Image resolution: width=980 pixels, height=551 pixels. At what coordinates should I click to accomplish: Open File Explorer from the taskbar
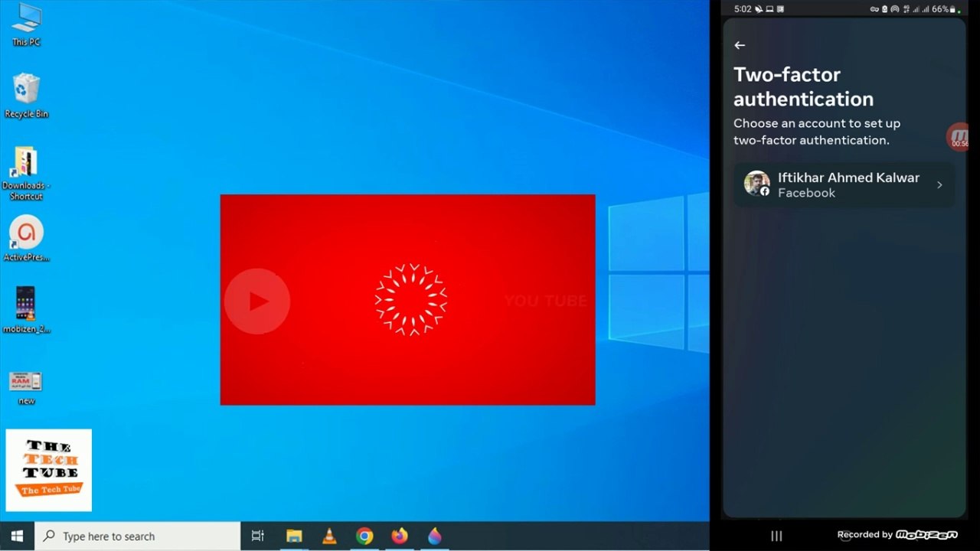click(x=294, y=536)
